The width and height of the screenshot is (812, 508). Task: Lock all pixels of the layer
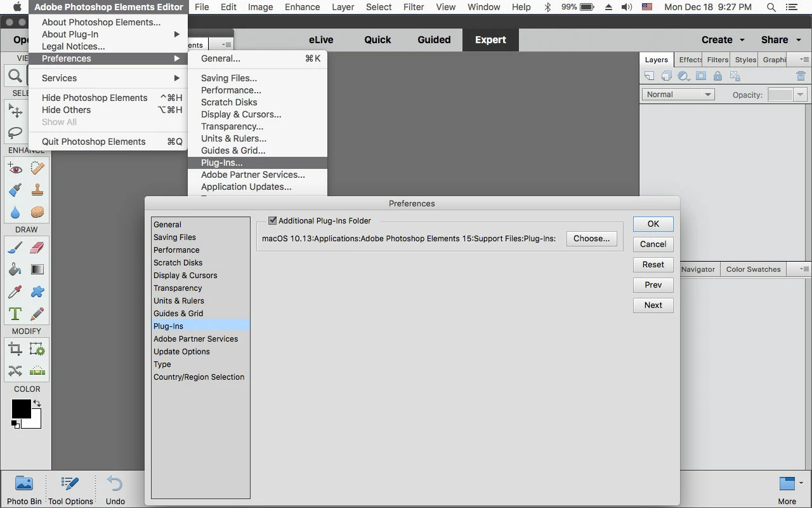tap(717, 76)
